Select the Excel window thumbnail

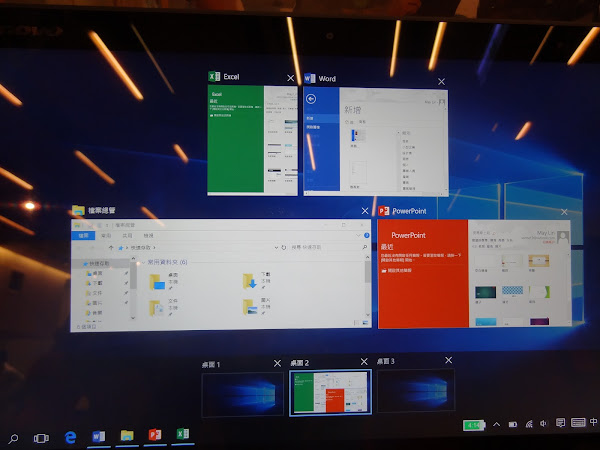tap(253, 140)
